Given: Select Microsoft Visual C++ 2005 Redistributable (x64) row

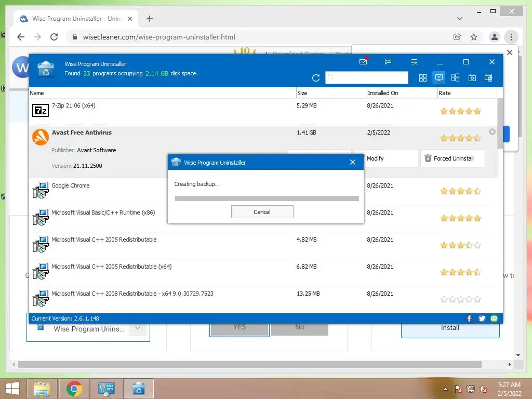Looking at the screenshot, I should [262, 272].
